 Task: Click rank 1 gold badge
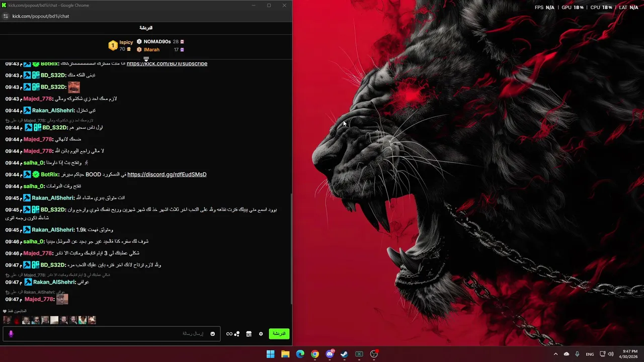113,46
